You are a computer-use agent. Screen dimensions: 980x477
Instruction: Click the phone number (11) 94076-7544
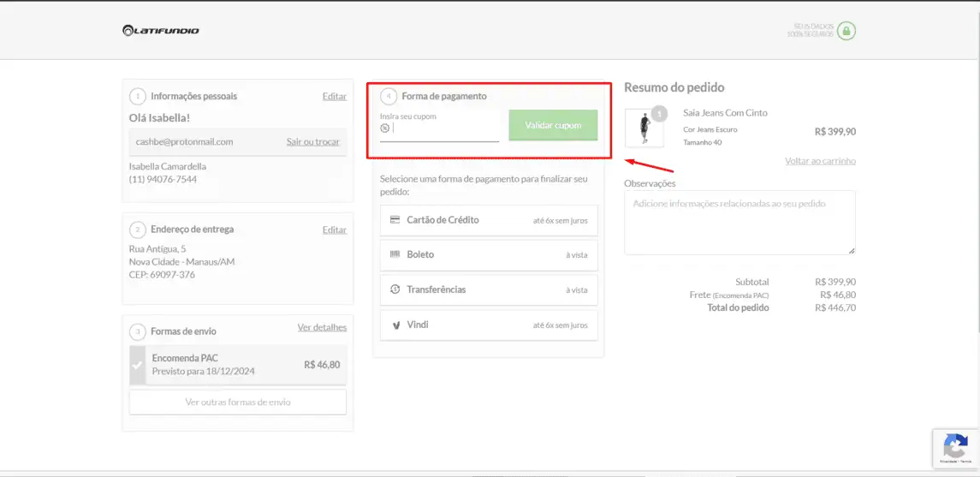point(163,180)
